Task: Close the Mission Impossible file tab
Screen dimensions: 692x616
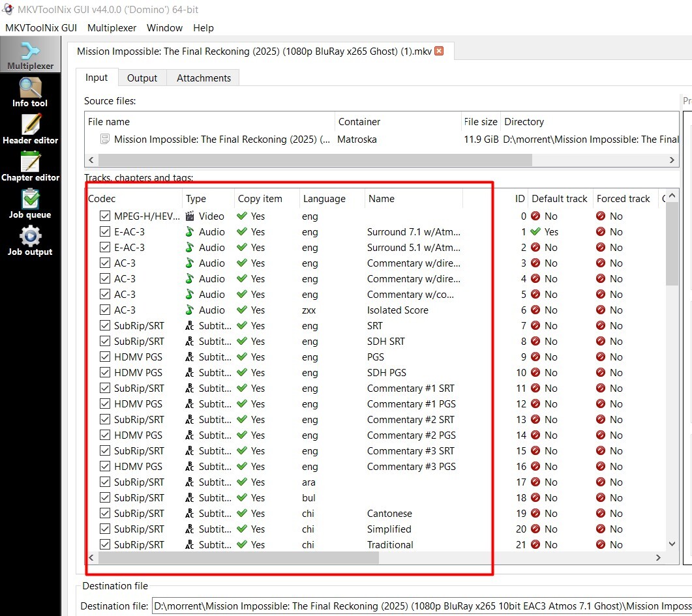Action: point(439,51)
